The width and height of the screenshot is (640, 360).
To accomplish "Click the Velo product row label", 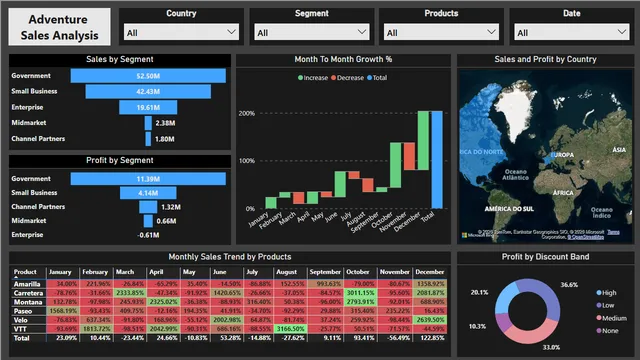I will point(20,320).
